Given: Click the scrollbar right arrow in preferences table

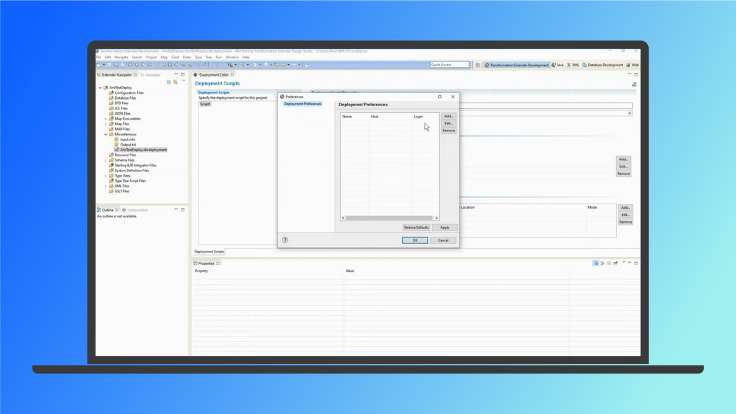Looking at the screenshot, I should [x=437, y=218].
